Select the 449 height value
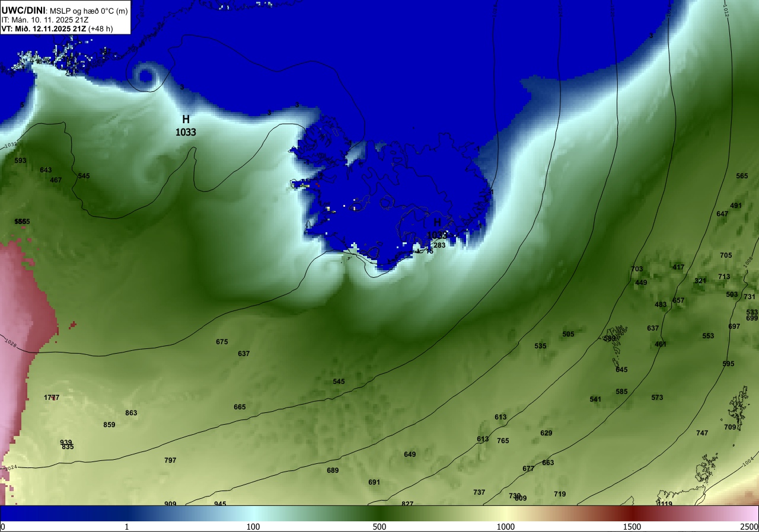759x532 pixels. coord(641,283)
